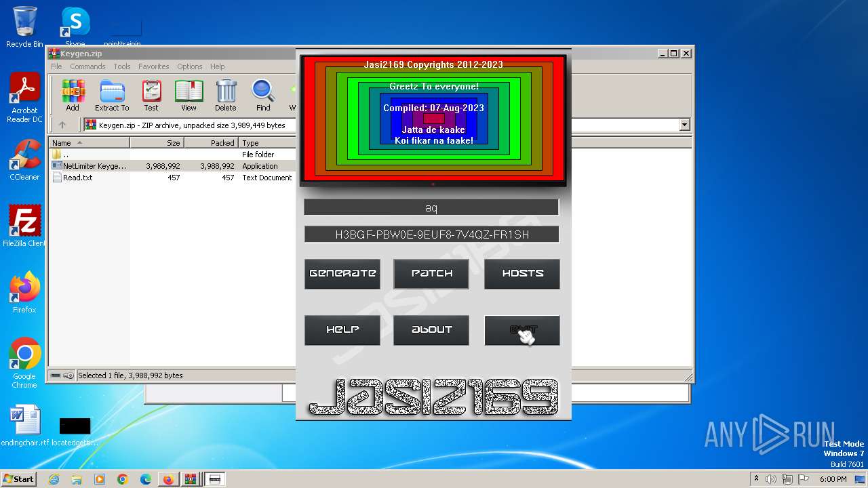The image size is (868, 488).
Task: Open Firefox from the taskbar
Action: tap(168, 479)
